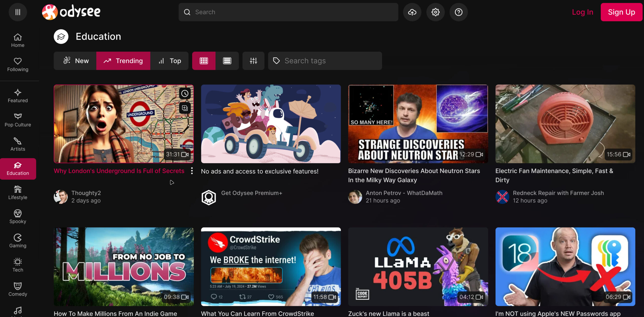
Task: Click the Log In link
Action: pyautogui.click(x=582, y=12)
